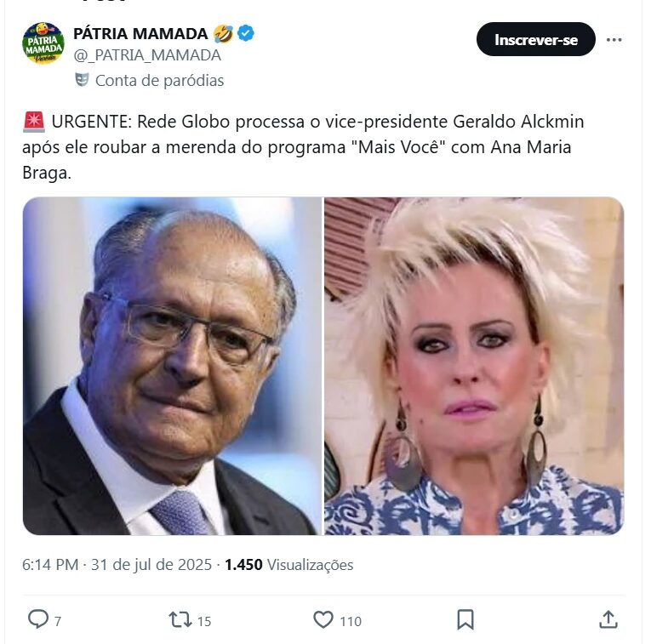Image resolution: width=651 pixels, height=644 pixels.
Task: Click the 110 likes count
Action: [x=351, y=621]
